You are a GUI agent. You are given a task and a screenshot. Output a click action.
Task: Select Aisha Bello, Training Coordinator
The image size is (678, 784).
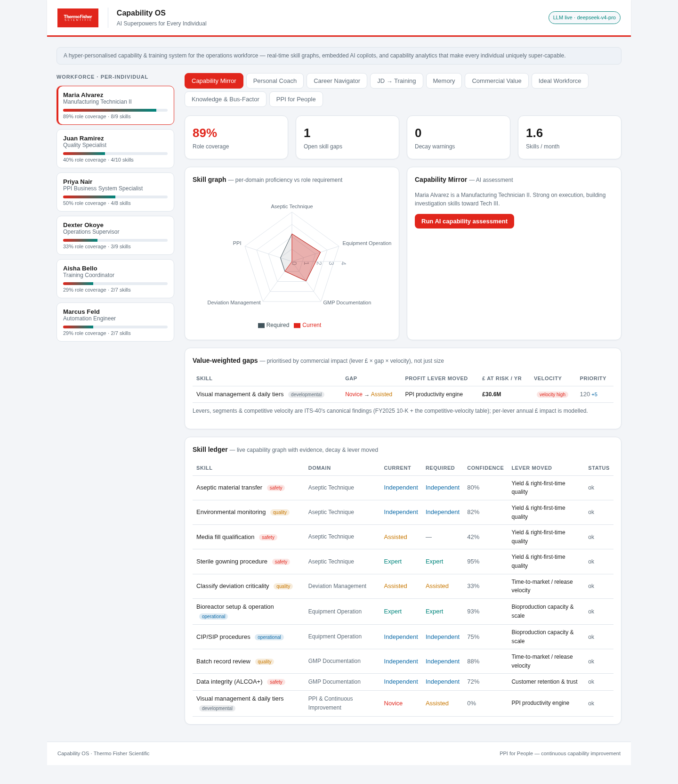pyautogui.click(x=115, y=279)
